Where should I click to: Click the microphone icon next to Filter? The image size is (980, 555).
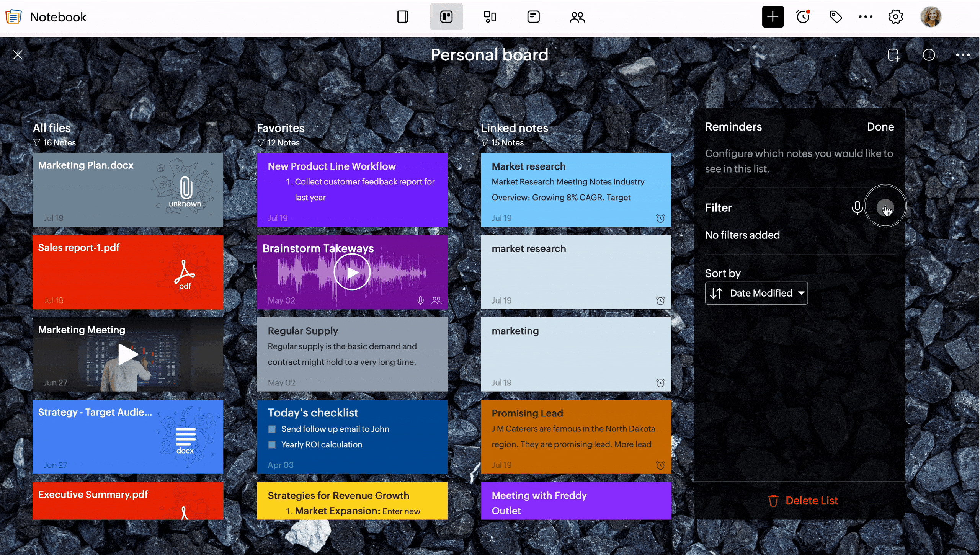coord(857,207)
